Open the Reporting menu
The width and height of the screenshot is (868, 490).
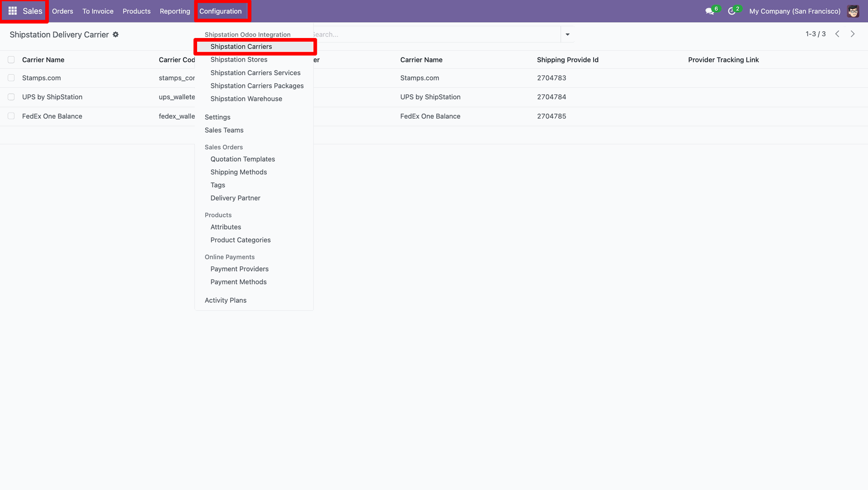tap(175, 11)
